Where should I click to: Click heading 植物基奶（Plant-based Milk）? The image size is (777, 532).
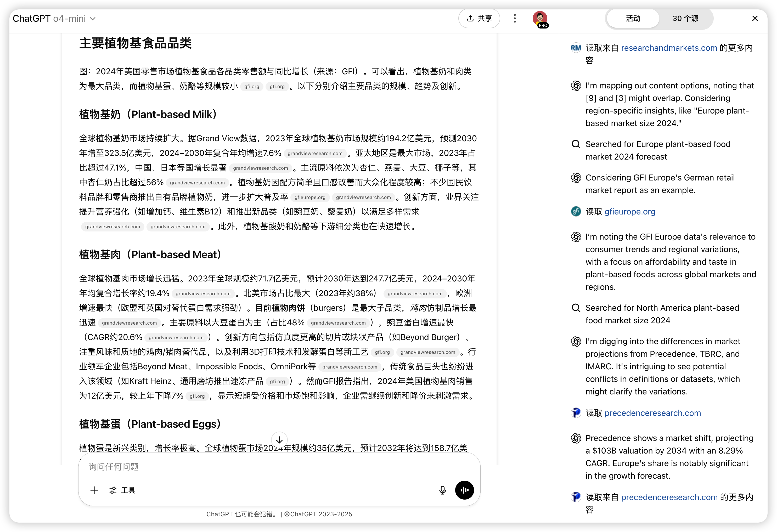click(x=148, y=115)
